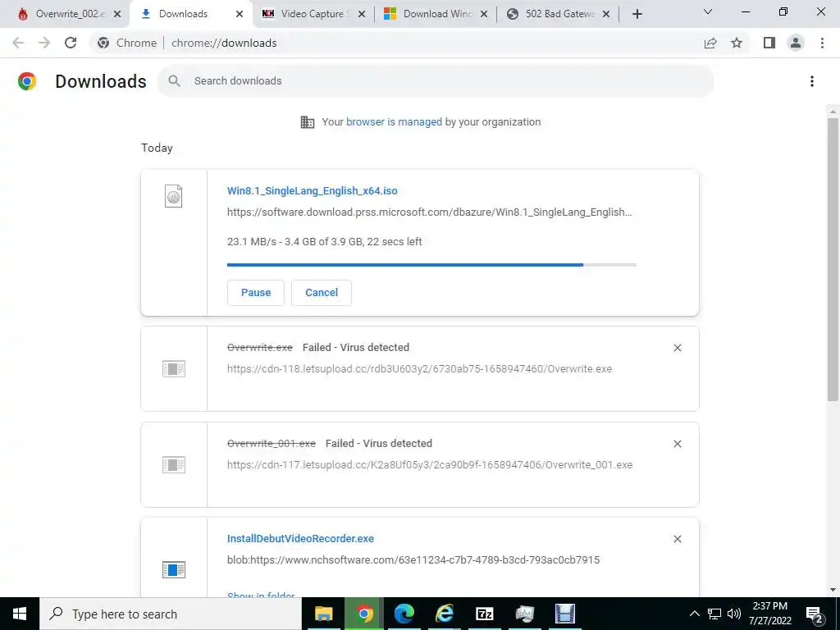Image resolution: width=840 pixels, height=630 pixels.
Task: Close the Overwrite_002 tab
Action: click(x=117, y=14)
